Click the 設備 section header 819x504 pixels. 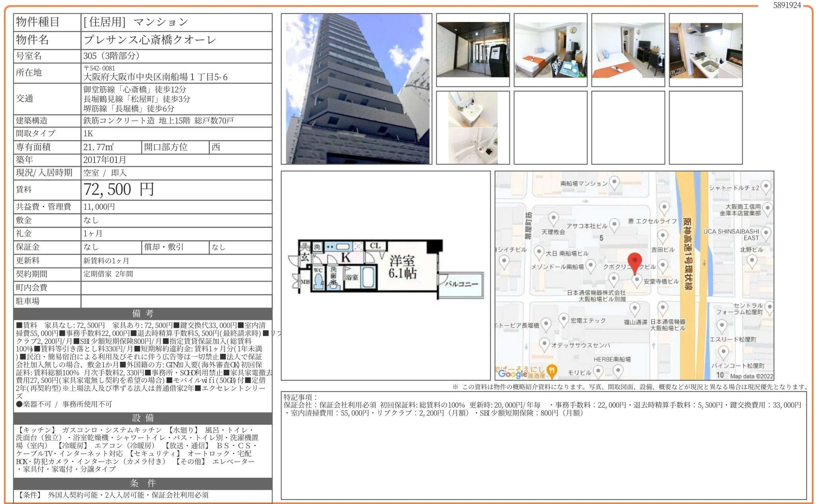(143, 418)
